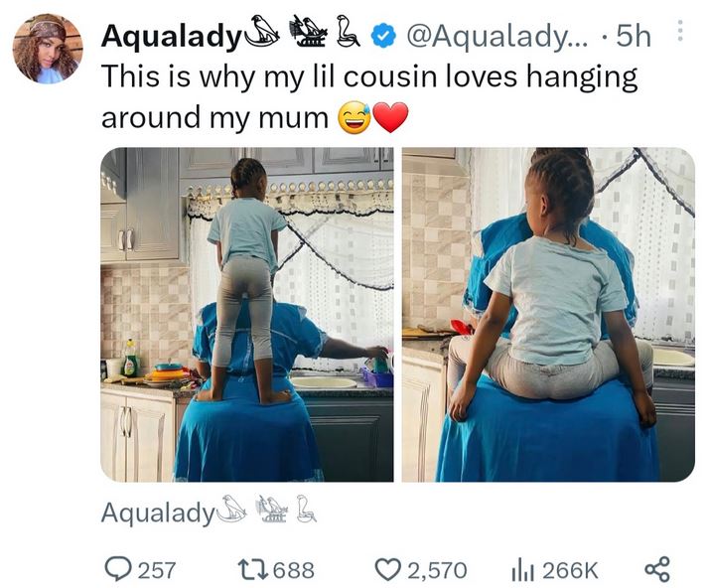Share the tweet using the share icon
The image size is (708, 588).
point(657,569)
